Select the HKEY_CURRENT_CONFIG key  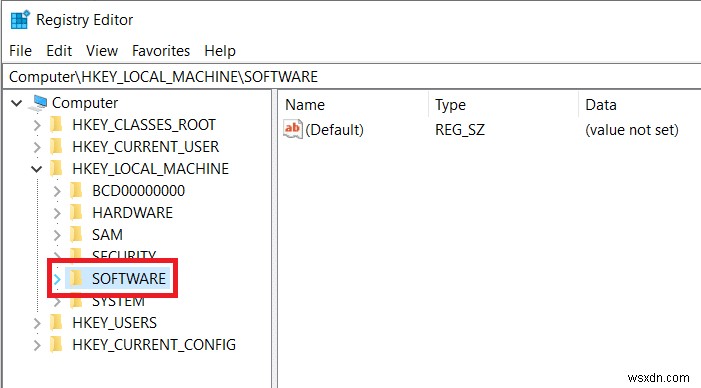click(x=154, y=345)
